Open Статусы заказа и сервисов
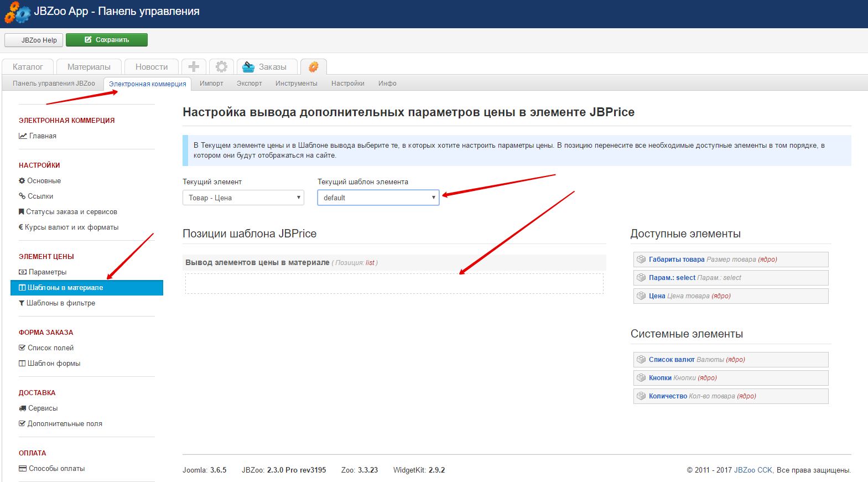Viewport: 868px width, 482px height. pos(68,212)
